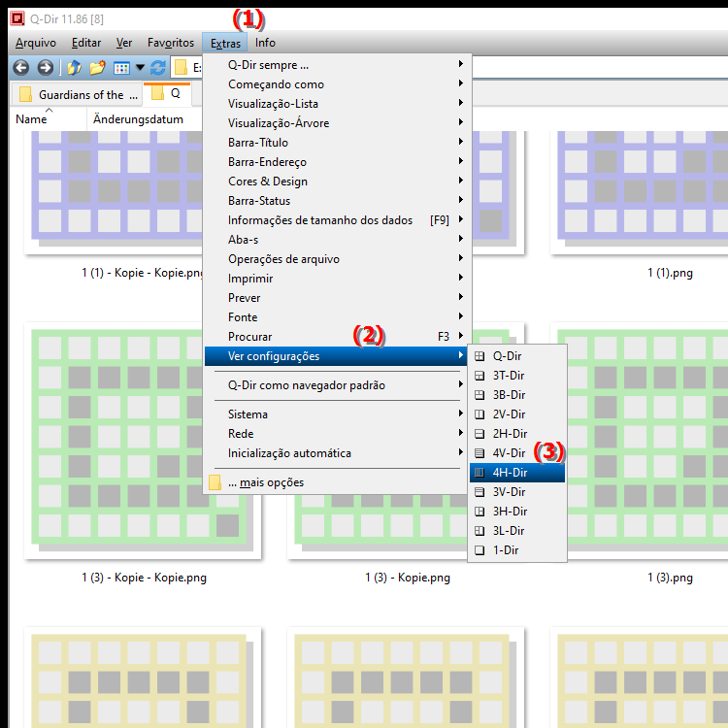Select thumbnail 1 (1) - Kopie - Kopie.png
The image size is (728, 728).
114,193
